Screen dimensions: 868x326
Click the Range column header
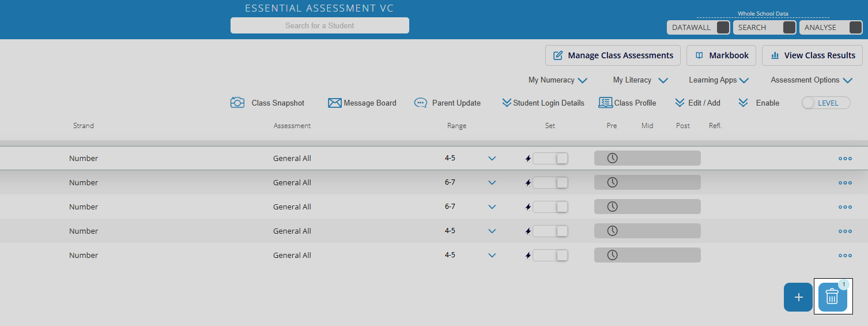click(x=457, y=126)
